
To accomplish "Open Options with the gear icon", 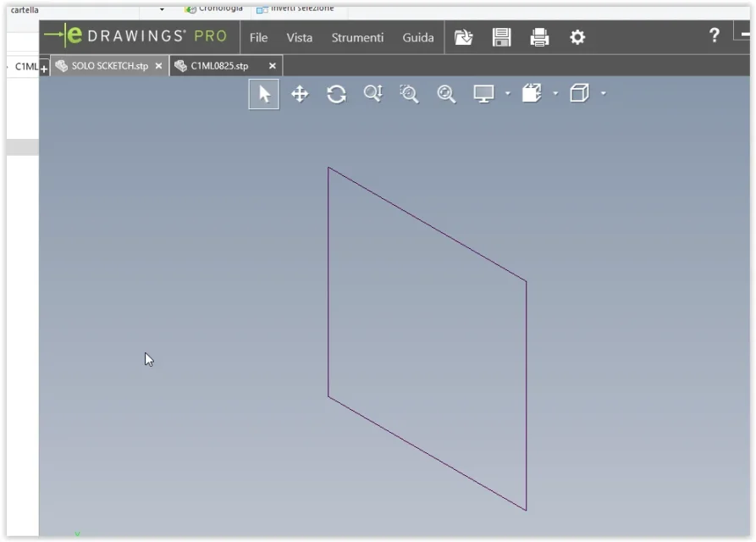I will point(577,37).
